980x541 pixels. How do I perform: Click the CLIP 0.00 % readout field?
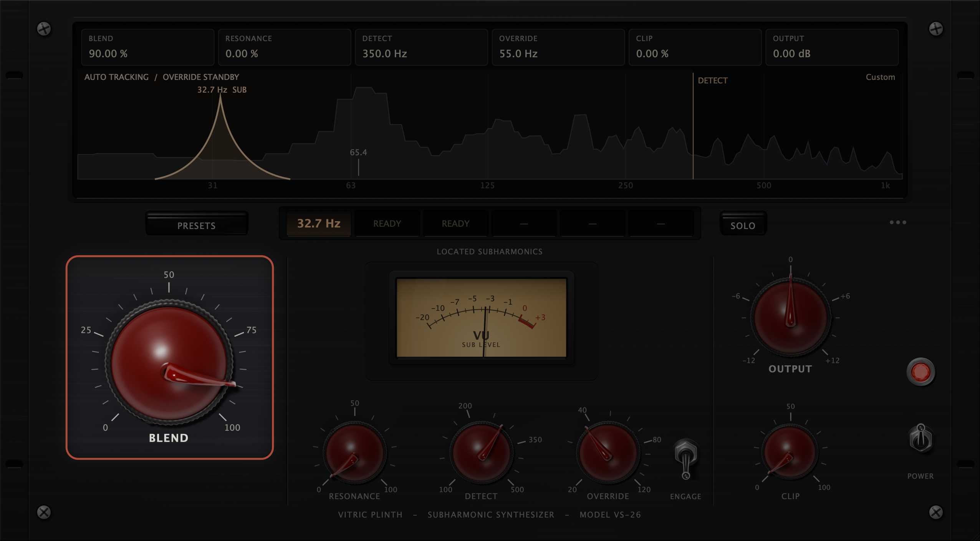pos(695,47)
